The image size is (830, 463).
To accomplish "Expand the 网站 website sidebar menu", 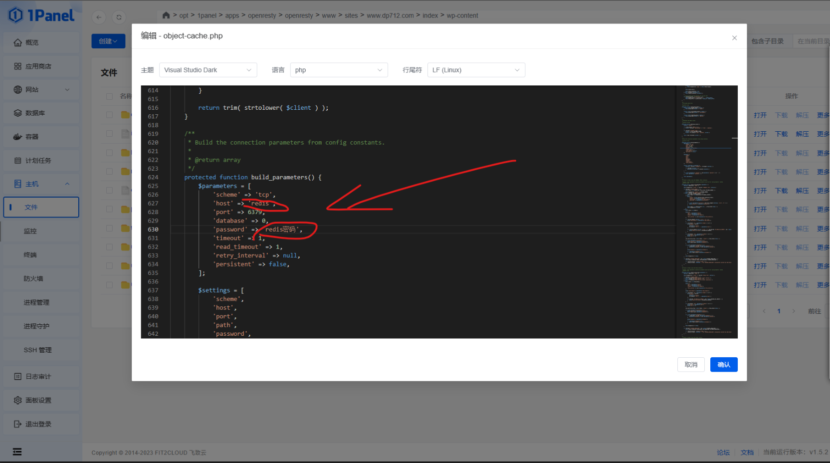I will coord(40,90).
